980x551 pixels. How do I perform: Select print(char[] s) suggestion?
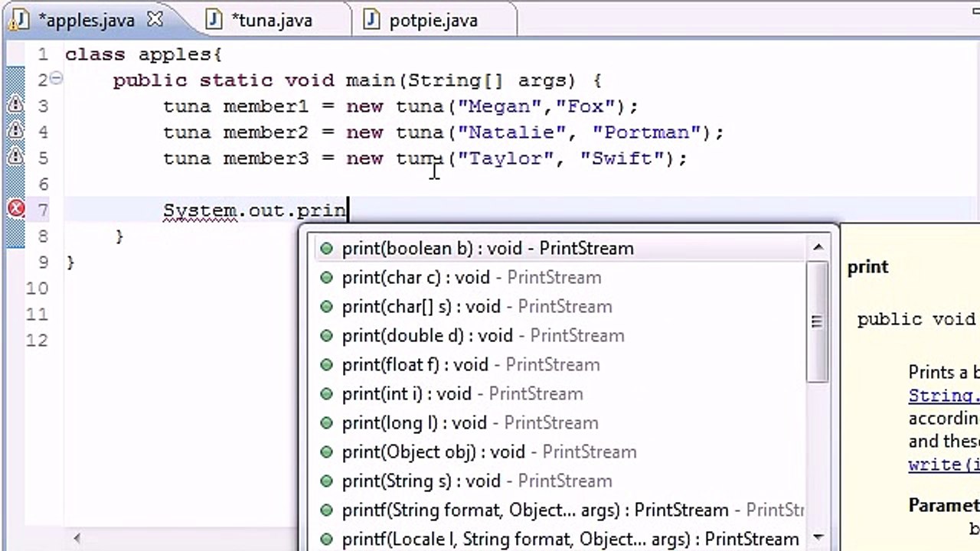tap(559, 307)
